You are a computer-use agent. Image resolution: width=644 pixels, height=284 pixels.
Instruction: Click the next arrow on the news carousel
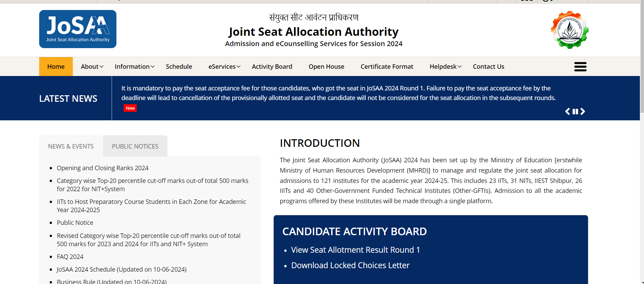[583, 111]
